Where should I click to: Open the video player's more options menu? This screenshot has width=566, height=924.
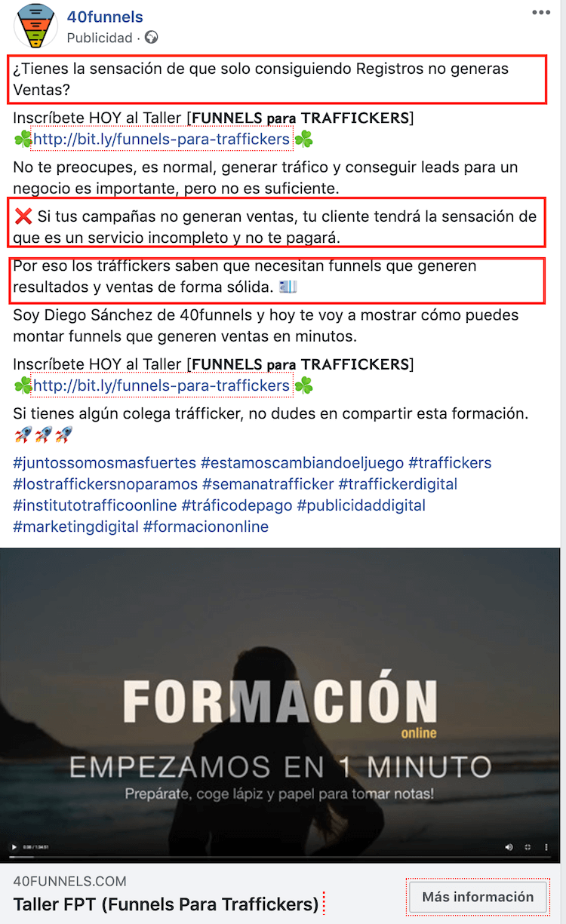[x=546, y=847]
